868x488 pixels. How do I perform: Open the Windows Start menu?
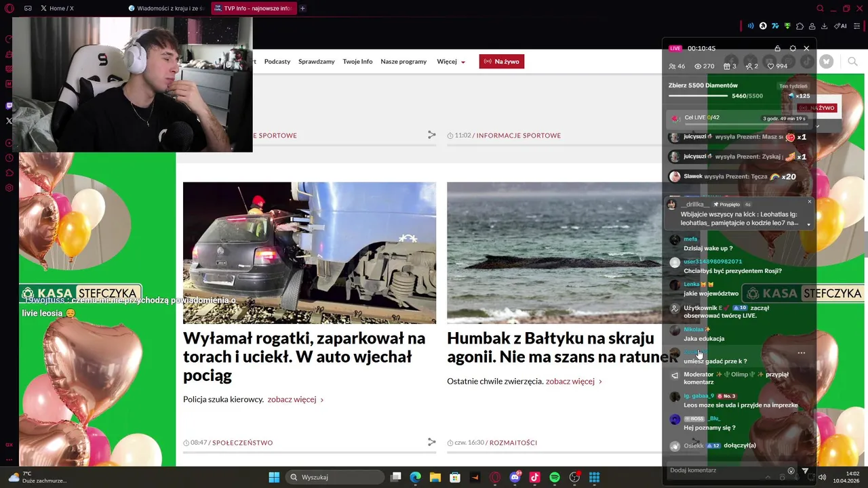(274, 477)
